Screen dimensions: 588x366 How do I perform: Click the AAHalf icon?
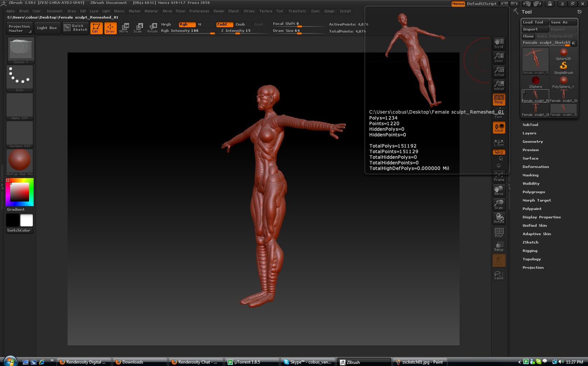coord(499,85)
